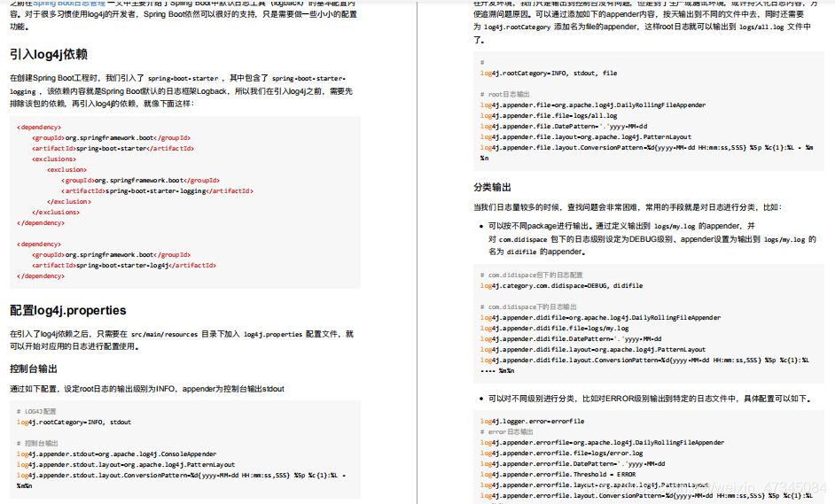Screen dimensions: 835x504
Task: Click the opening '<exclusion>' tag line
Action: (x=66, y=170)
